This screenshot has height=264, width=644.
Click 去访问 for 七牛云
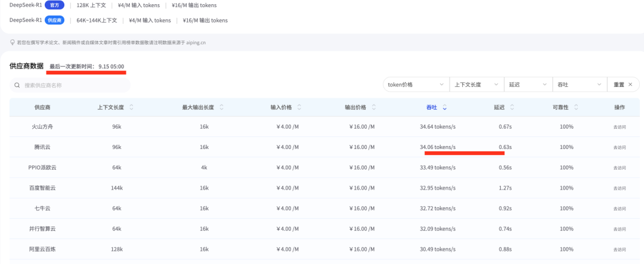tap(620, 209)
